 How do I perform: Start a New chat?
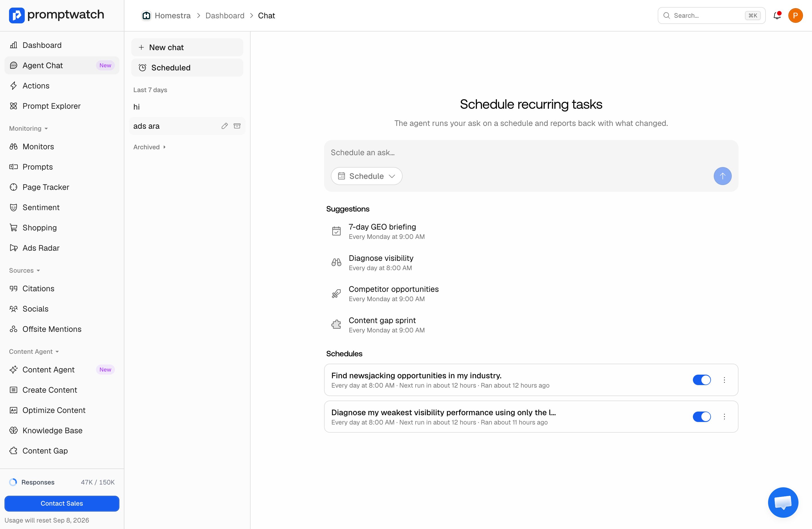tap(187, 47)
